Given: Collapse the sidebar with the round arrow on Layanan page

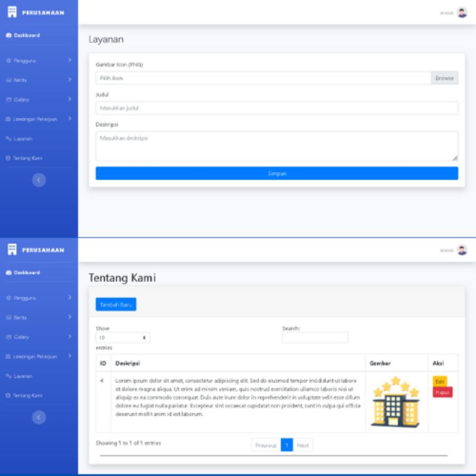Looking at the screenshot, I should [39, 180].
